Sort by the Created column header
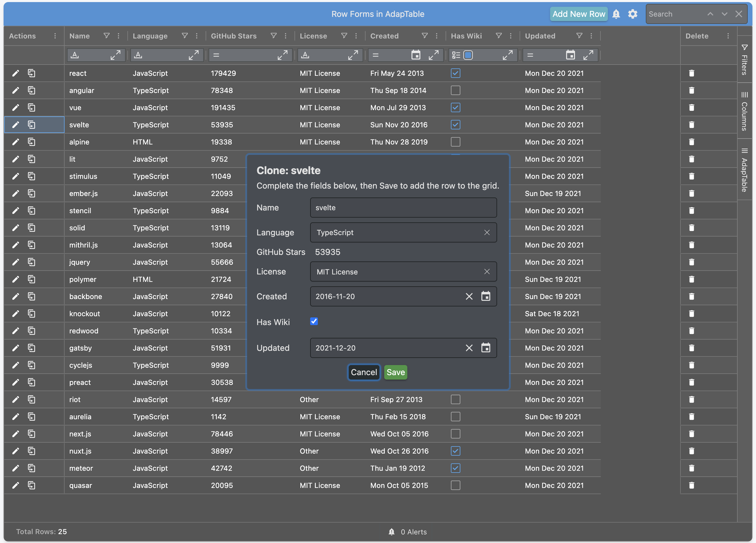The width and height of the screenshot is (756, 543). pos(384,36)
